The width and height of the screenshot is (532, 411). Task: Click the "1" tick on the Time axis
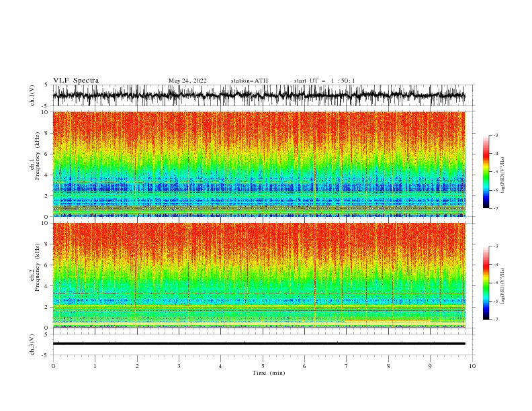(95, 366)
